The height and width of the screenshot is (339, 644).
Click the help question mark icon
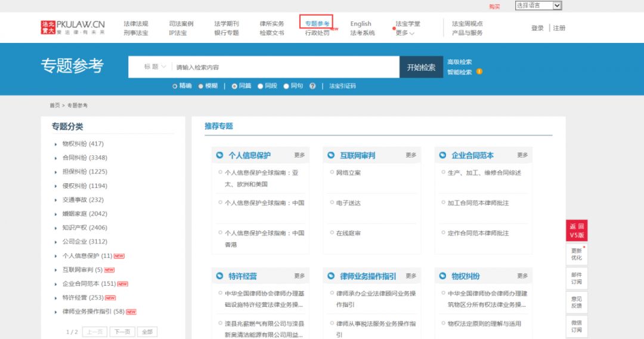click(x=312, y=86)
